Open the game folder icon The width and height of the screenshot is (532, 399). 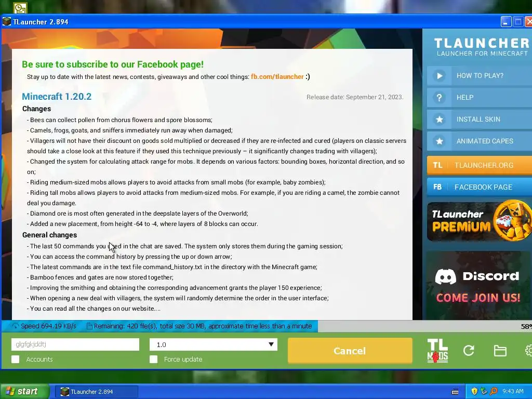click(500, 351)
